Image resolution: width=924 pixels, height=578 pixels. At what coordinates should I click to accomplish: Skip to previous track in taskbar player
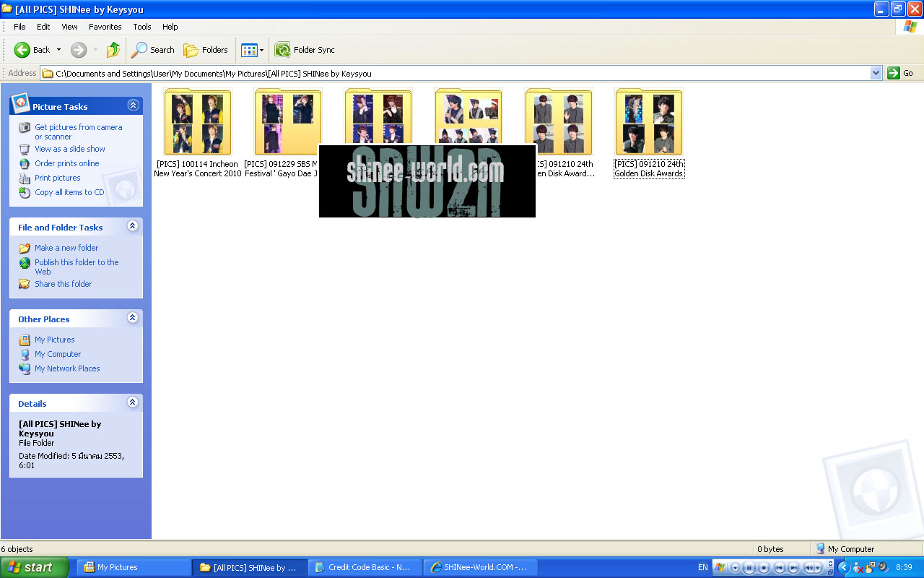(x=779, y=567)
